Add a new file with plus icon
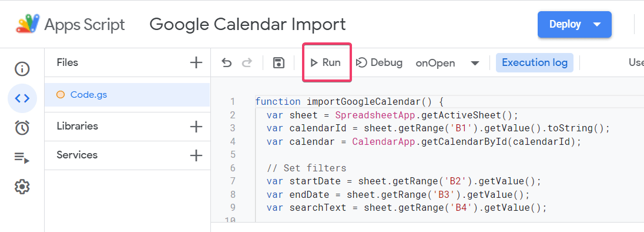 coord(196,62)
